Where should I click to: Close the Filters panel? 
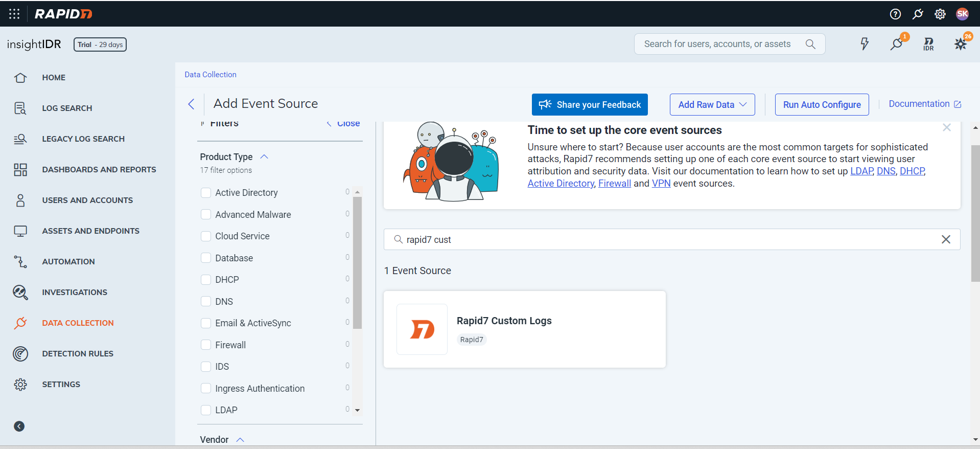click(343, 124)
